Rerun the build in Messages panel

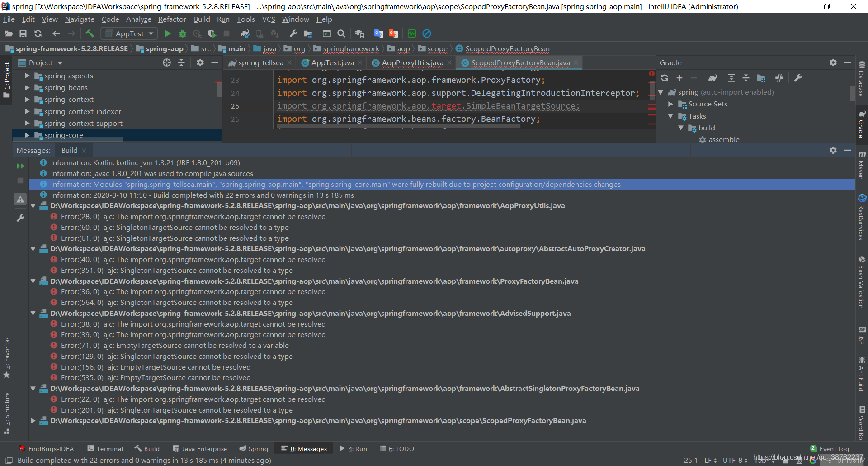pos(20,166)
